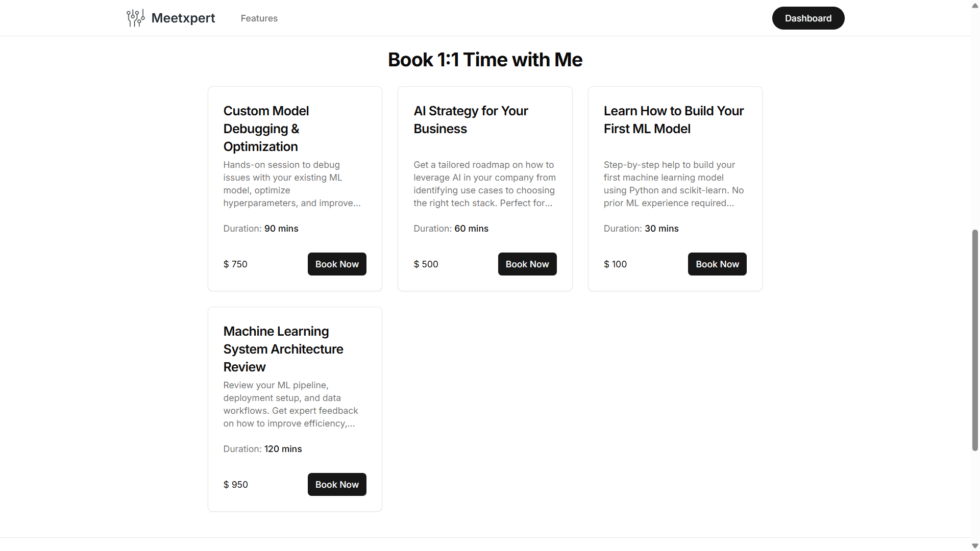Click the AI Strategy for Your Business heading
980x551 pixels.
(471, 119)
